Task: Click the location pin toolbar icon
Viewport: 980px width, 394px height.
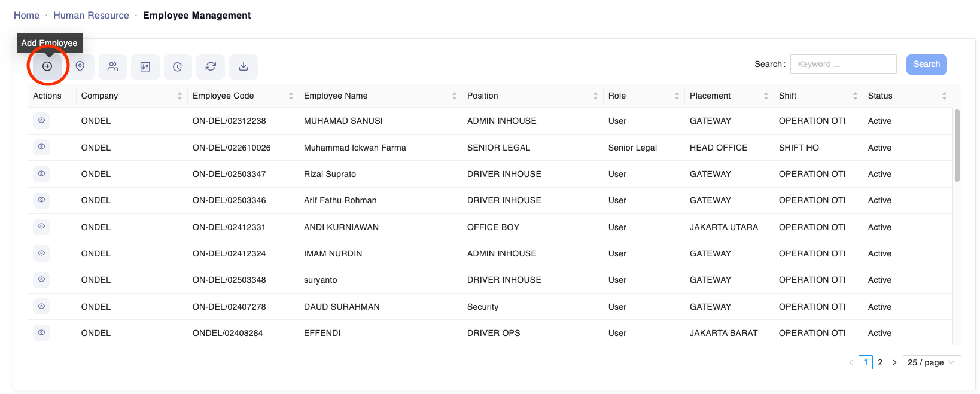Action: click(80, 66)
